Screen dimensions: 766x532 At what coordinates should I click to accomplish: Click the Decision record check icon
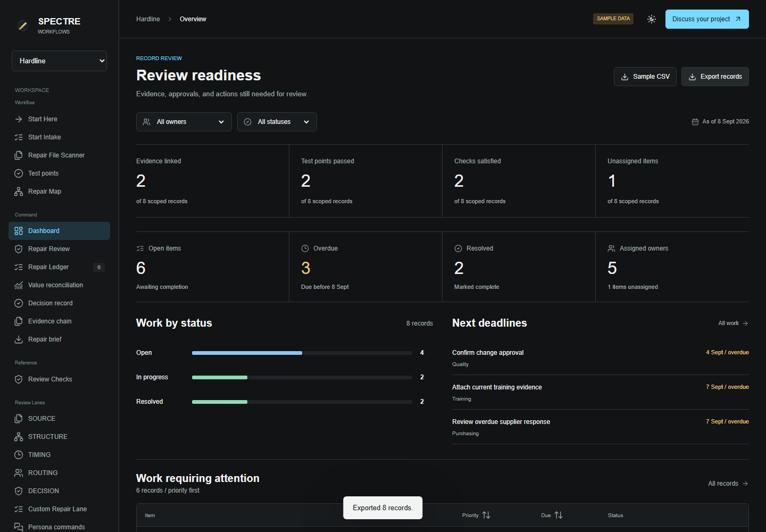point(19,303)
